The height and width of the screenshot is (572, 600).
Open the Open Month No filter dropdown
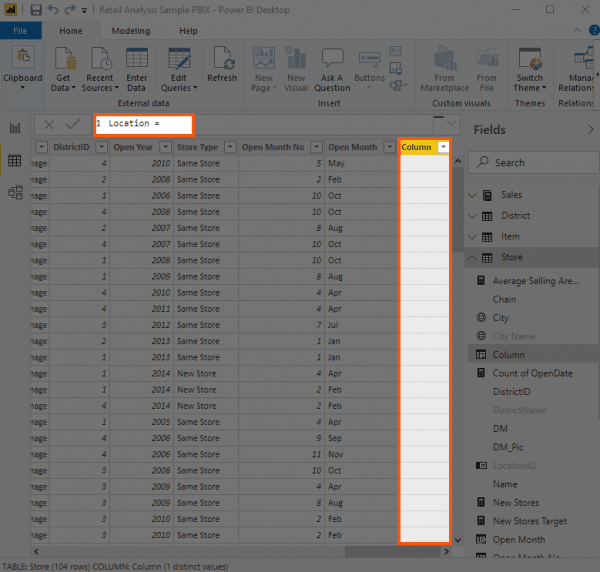click(x=316, y=147)
